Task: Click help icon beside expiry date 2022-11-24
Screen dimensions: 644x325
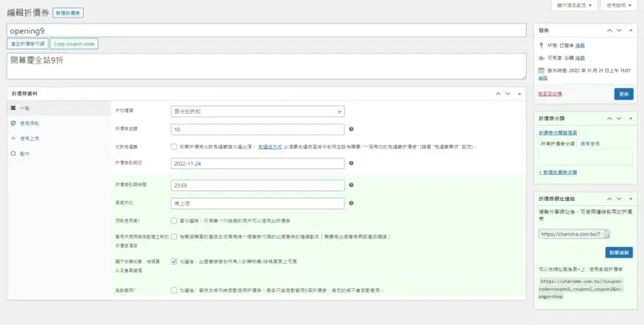Action: (351, 162)
